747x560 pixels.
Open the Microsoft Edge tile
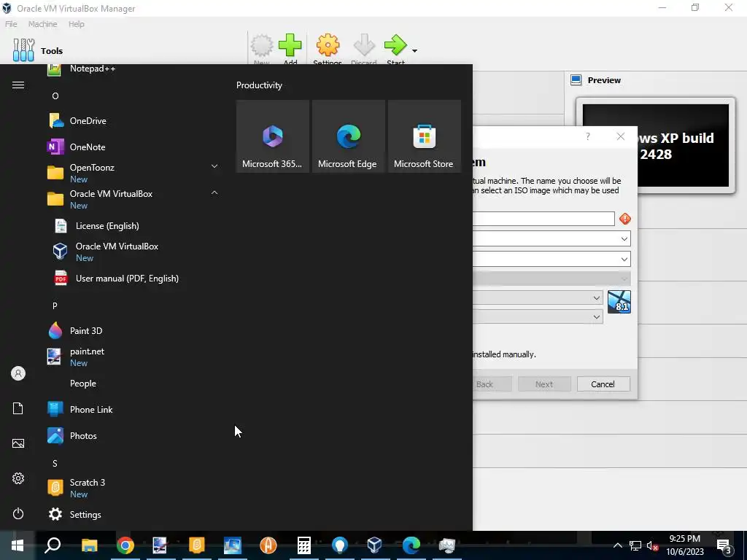coord(348,136)
